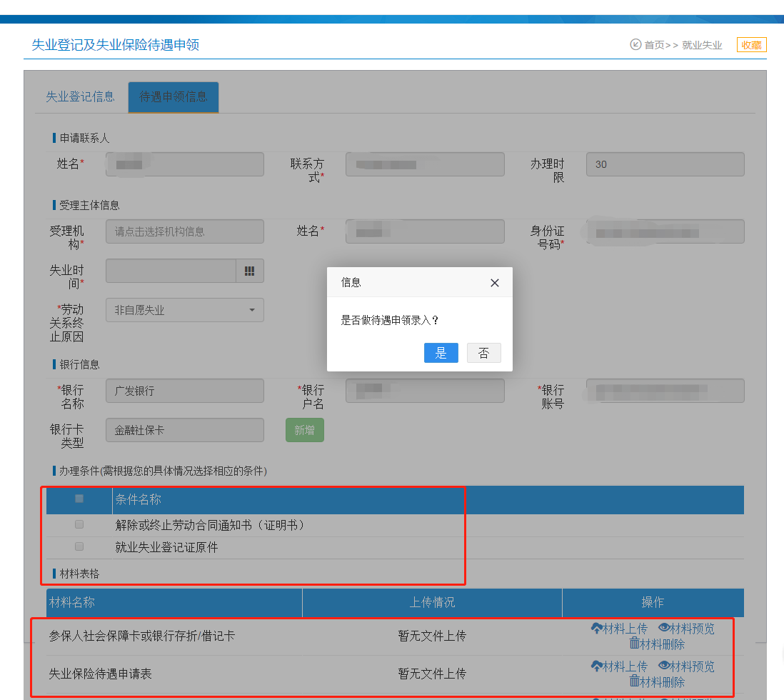This screenshot has width=784, height=700.
Task: Toggle the select-all checkbox in 条件名称 header
Action: pyautogui.click(x=79, y=499)
